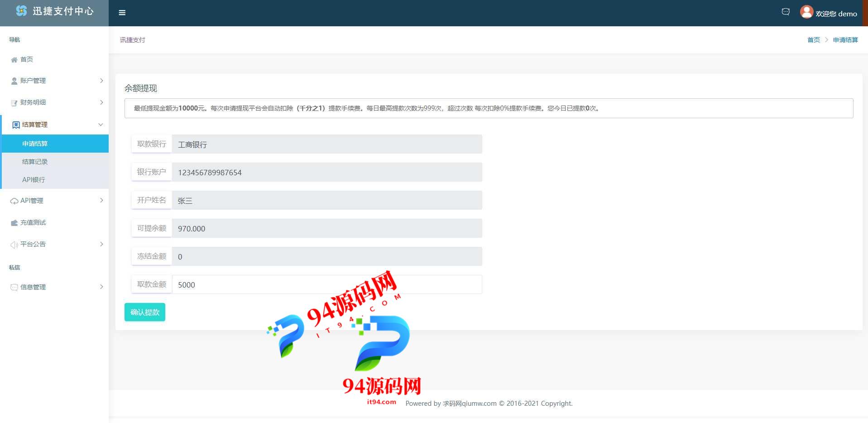868x423 pixels.
Task: Click the message icon beside 信息管理
Action: (x=14, y=287)
